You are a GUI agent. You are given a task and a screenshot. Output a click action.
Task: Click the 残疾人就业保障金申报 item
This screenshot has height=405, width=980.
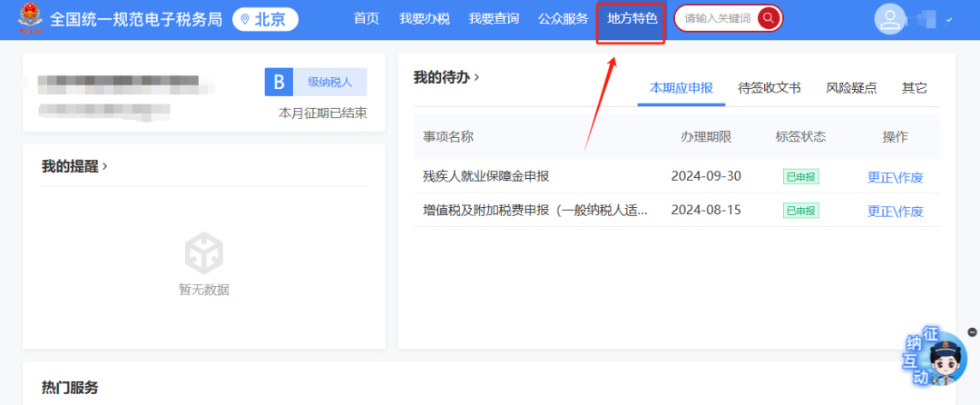pyautogui.click(x=486, y=176)
